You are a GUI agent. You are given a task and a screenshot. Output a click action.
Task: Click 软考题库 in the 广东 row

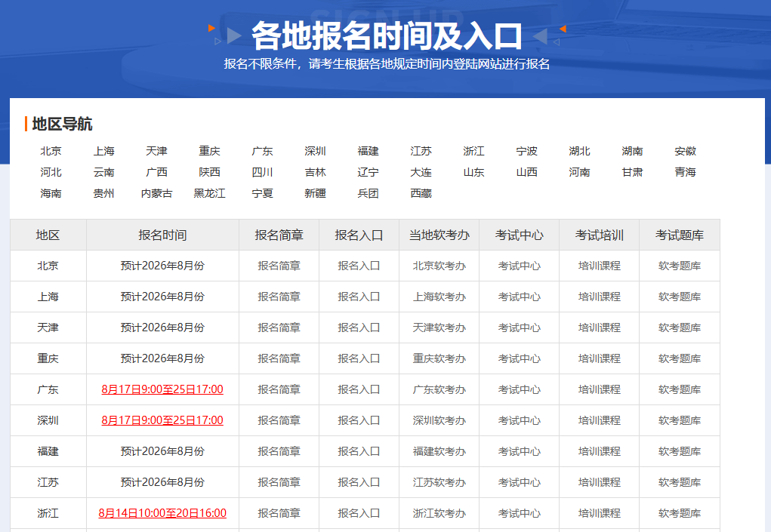(x=680, y=389)
